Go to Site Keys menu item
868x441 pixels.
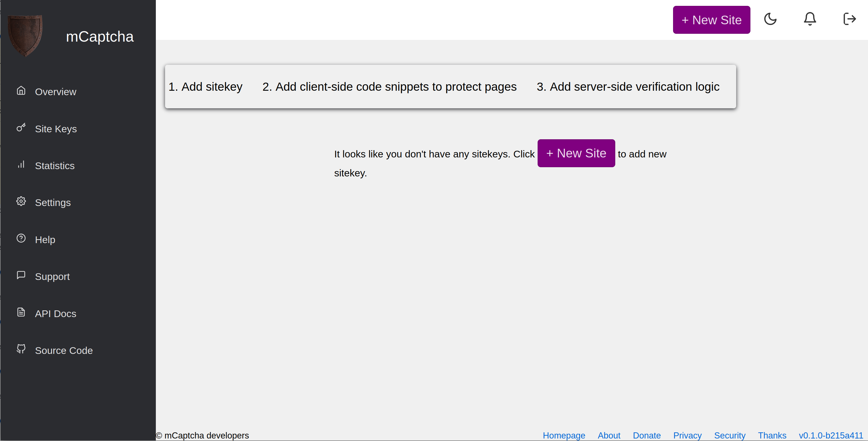tap(56, 129)
